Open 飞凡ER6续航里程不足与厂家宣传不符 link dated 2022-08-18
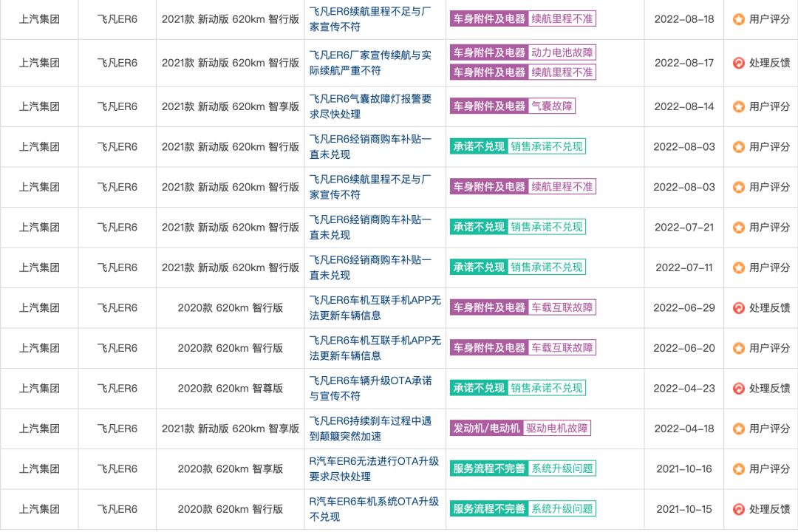The image size is (798, 532). coord(370,18)
